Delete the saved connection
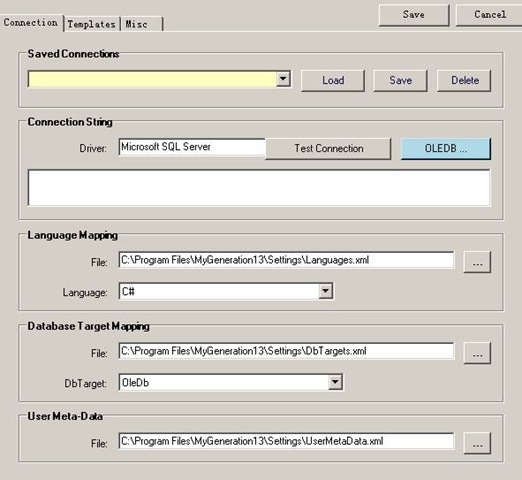 pyautogui.click(x=464, y=80)
